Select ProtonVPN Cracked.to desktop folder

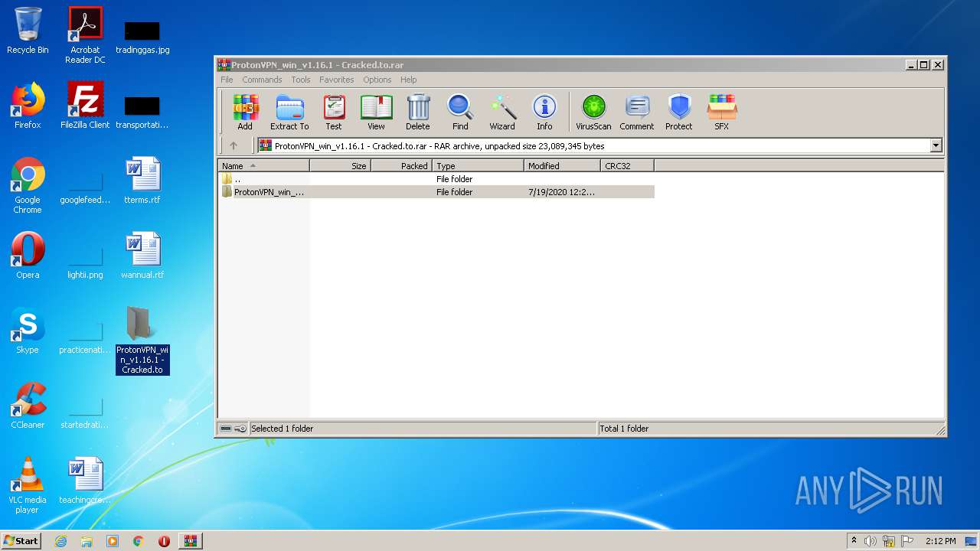point(142,341)
